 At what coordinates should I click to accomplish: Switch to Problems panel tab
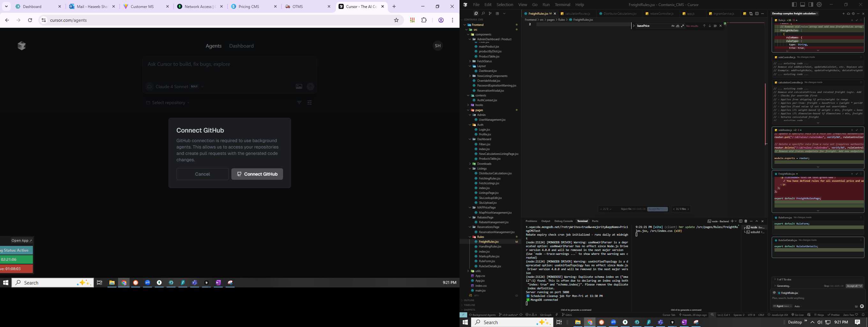[531, 221]
